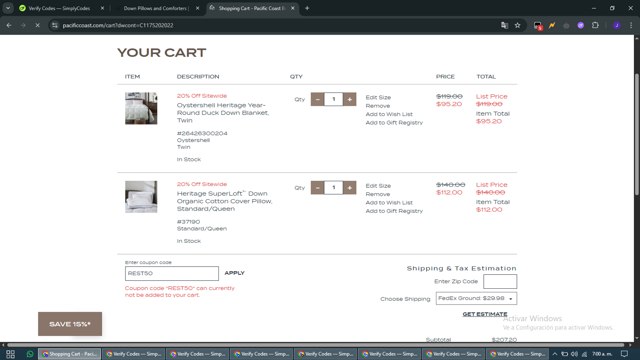Screen dimensions: 640x360
Task: Add SuperLoft pillow to Gift Registry
Action: (394, 211)
